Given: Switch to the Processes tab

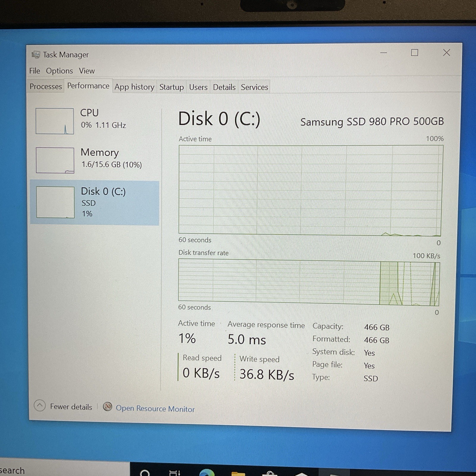Looking at the screenshot, I should coord(46,86).
